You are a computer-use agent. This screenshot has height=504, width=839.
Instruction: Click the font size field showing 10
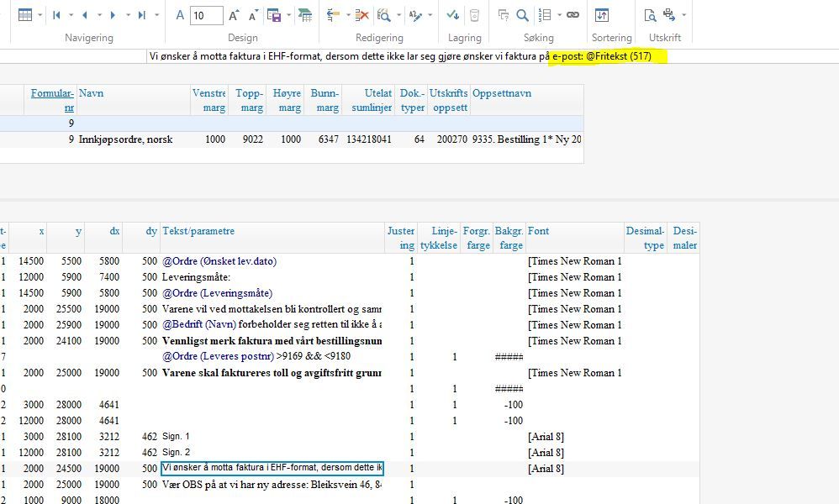[207, 15]
